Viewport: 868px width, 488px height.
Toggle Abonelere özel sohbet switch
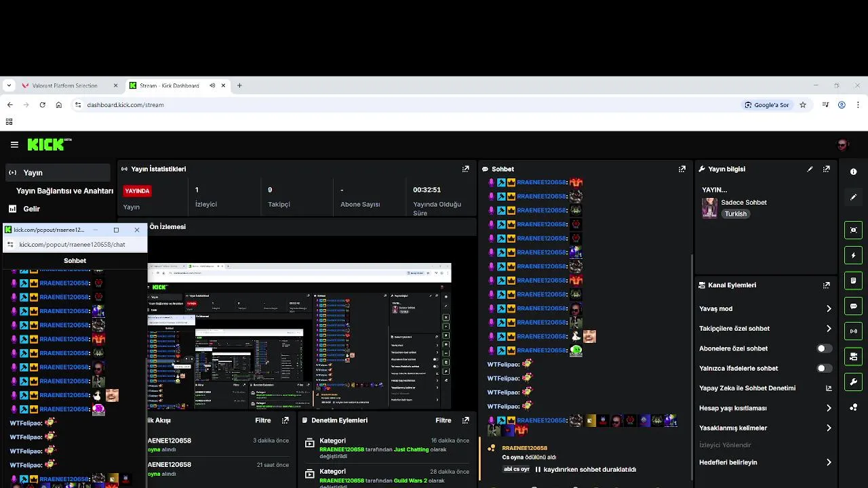(824, 348)
